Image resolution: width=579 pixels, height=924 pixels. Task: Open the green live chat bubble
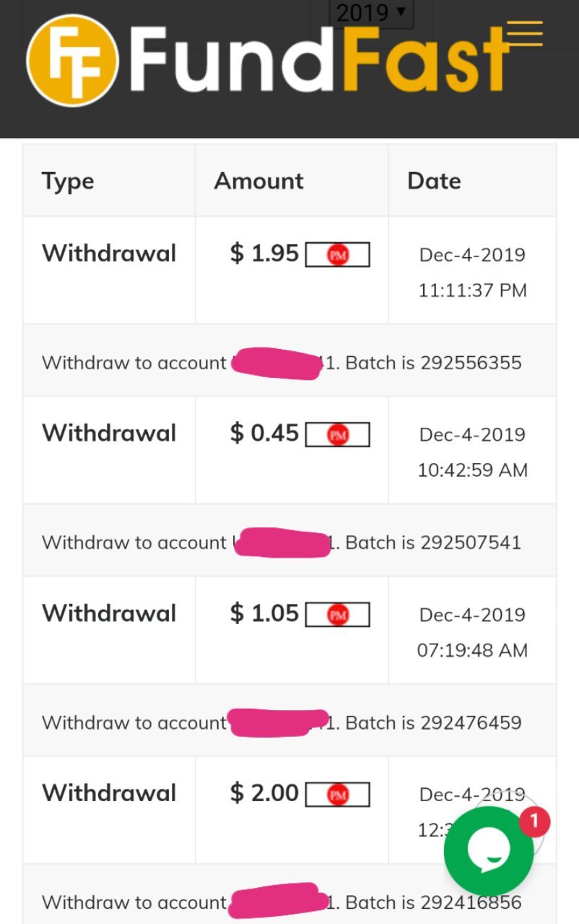pyautogui.click(x=489, y=850)
